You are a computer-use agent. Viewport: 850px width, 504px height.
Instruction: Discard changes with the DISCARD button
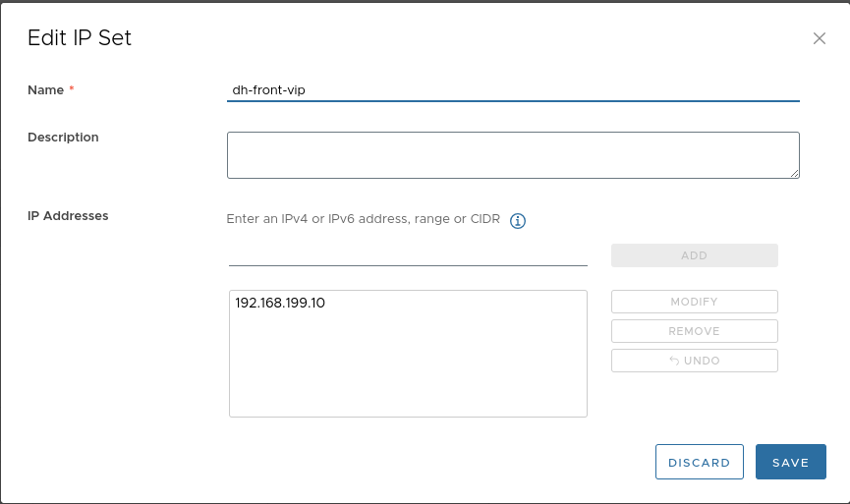click(x=699, y=463)
